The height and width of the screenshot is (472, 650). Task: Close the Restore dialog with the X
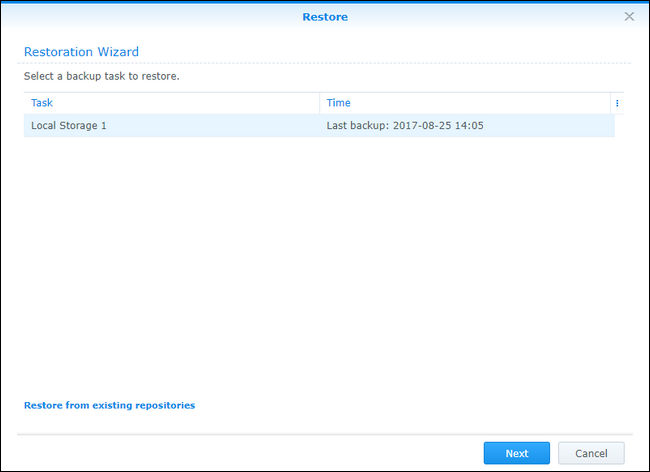pos(629,17)
